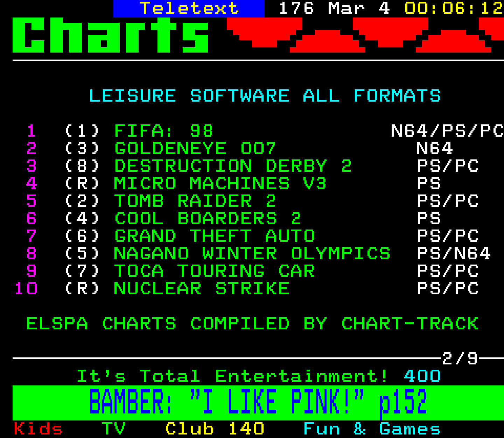Select chart entry TOCA TOURING CAR
Image resolution: width=504 pixels, height=438 pixels.
click(x=215, y=271)
